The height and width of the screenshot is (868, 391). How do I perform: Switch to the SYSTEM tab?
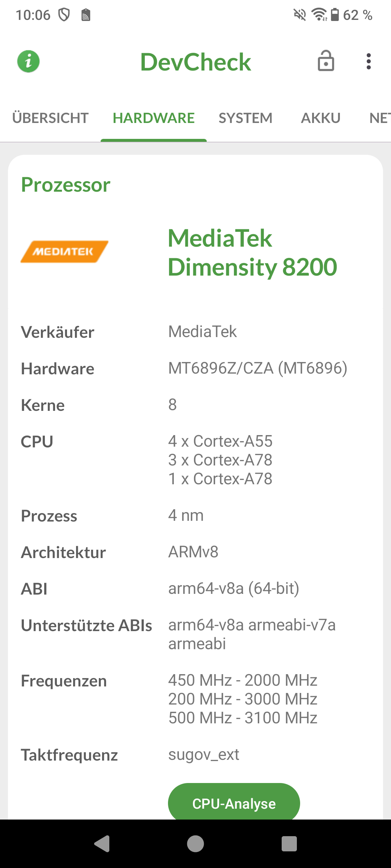245,118
